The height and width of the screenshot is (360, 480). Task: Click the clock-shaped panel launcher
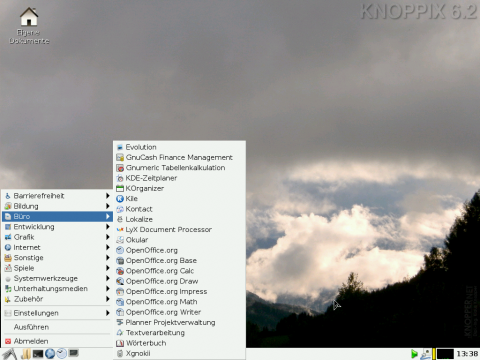61,353
